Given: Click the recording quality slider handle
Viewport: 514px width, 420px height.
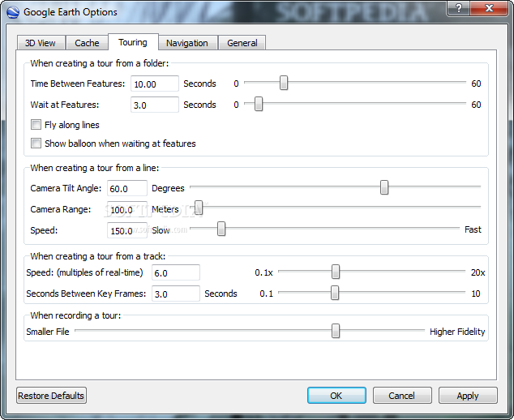Looking at the screenshot, I should (336, 331).
